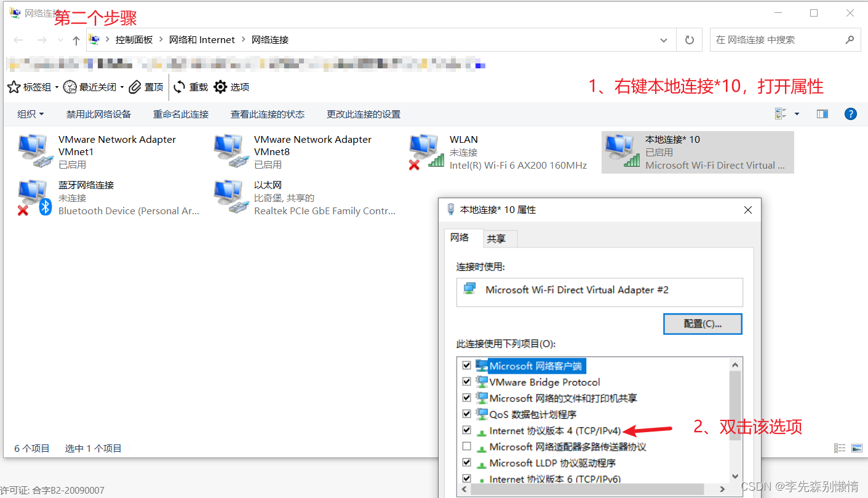Select the WLAN adapter icon
The width and height of the screenshot is (868, 498).
click(x=426, y=151)
